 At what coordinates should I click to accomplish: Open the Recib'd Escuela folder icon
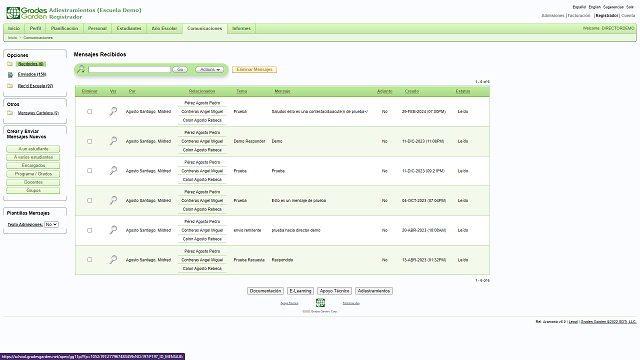click(x=10, y=86)
